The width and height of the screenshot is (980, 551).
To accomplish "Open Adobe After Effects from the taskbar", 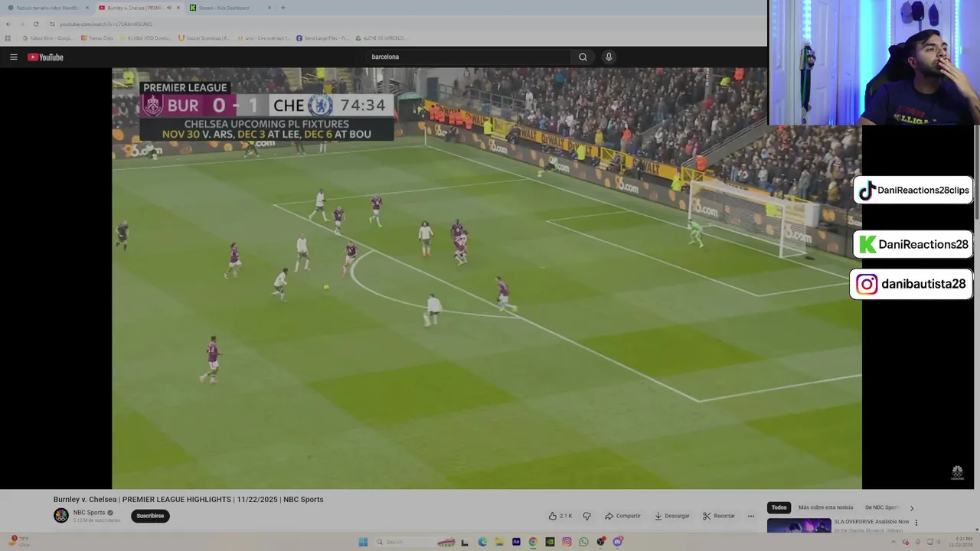I will tap(516, 542).
